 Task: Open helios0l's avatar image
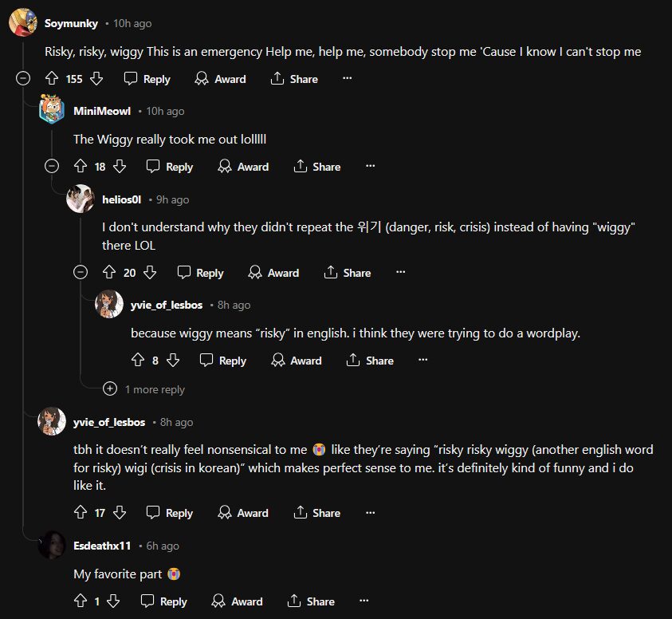81,199
